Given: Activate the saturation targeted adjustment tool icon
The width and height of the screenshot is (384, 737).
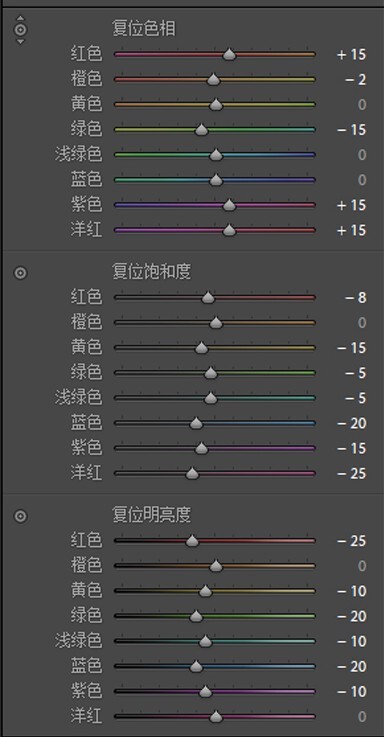Looking at the screenshot, I should click(21, 273).
